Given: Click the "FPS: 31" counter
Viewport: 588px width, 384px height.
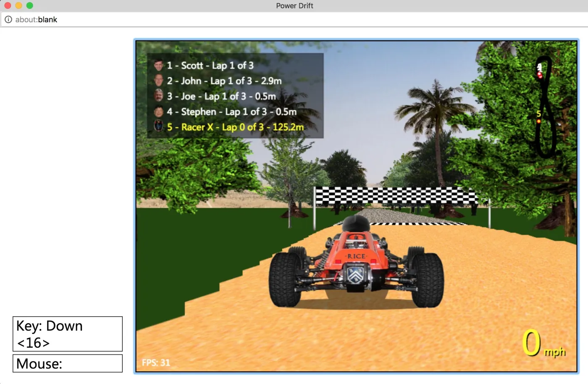Looking at the screenshot, I should (156, 363).
